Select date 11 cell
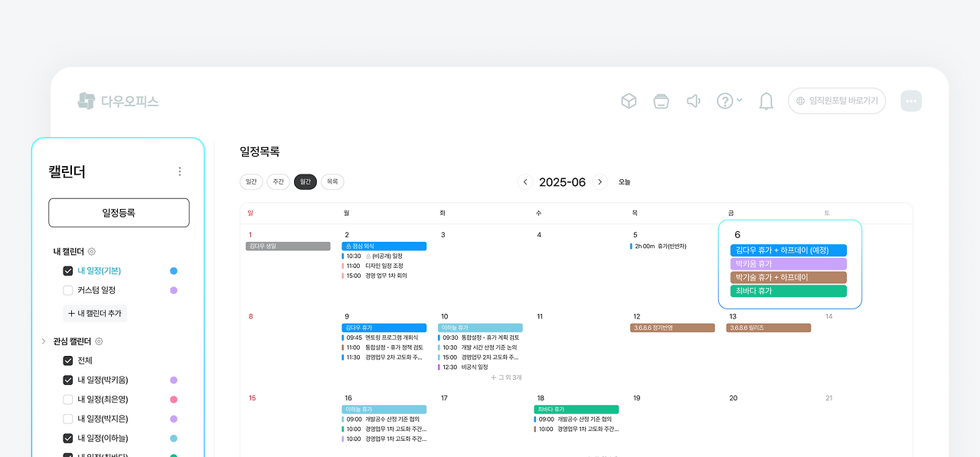Screen dimensions: 980x457 click(x=540, y=316)
